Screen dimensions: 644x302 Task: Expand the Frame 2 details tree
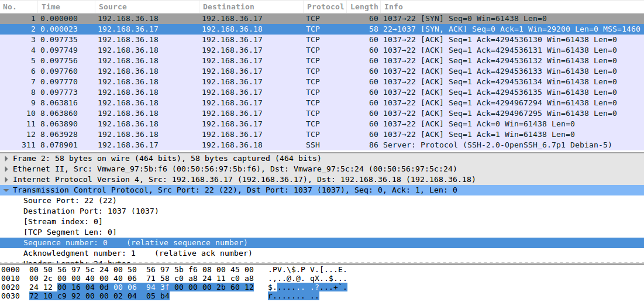tap(6, 159)
